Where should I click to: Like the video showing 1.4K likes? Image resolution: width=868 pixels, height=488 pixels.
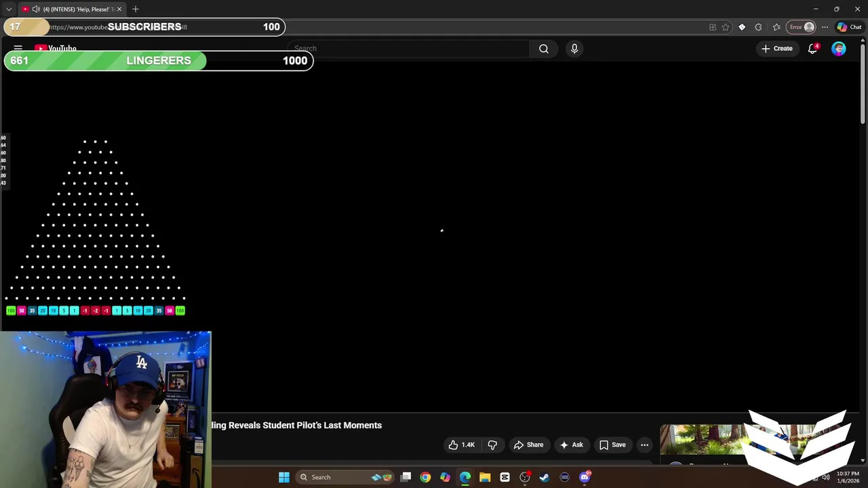[461, 445]
